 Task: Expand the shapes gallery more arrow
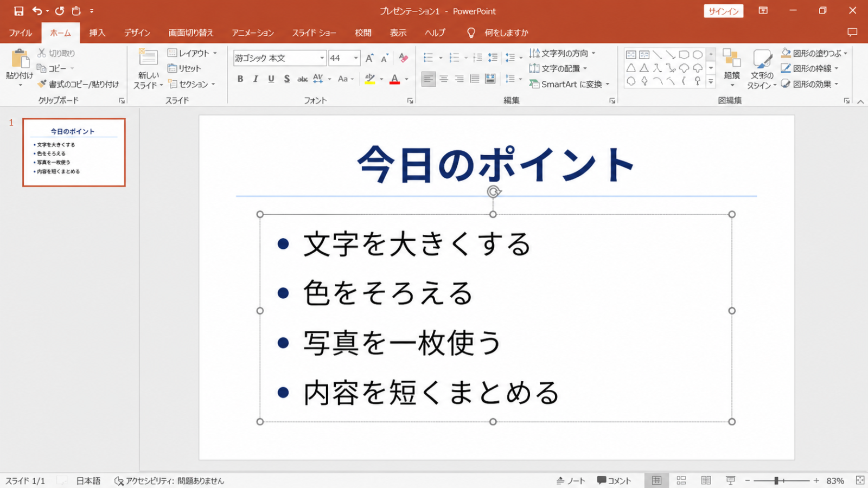[711, 82]
